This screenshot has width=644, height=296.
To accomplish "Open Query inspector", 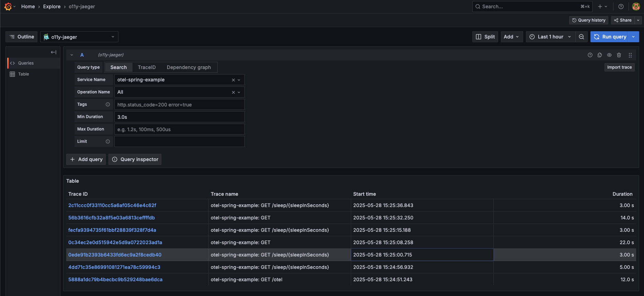I will [135, 159].
